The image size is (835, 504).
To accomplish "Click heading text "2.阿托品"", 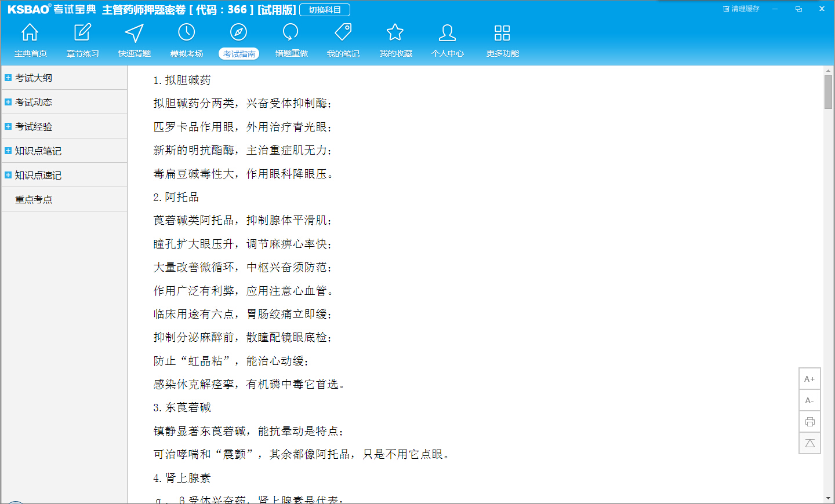I will click(176, 197).
